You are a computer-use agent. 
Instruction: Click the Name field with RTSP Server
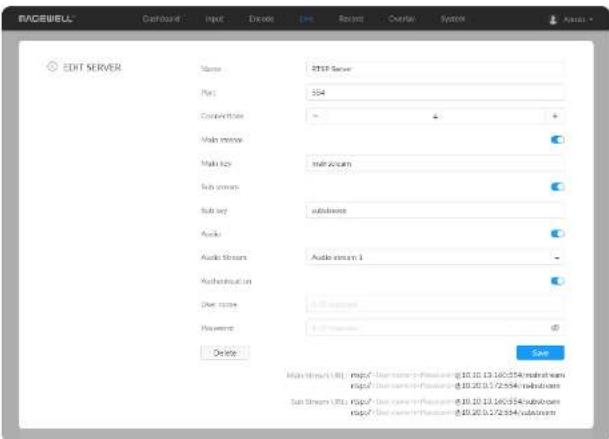[x=435, y=69]
